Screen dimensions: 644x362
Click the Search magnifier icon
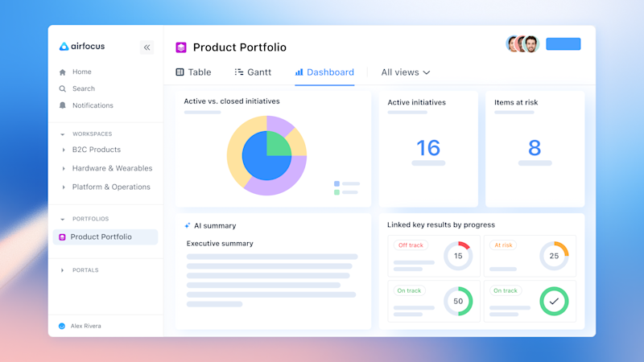coord(63,88)
